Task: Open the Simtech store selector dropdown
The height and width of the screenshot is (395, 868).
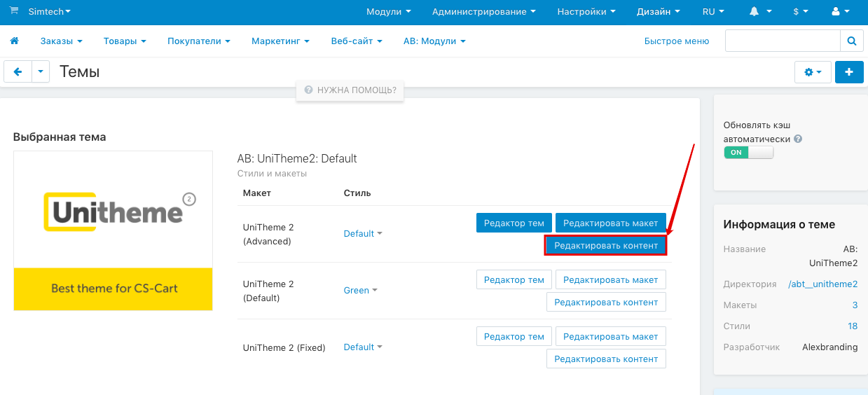Action: 49,12
